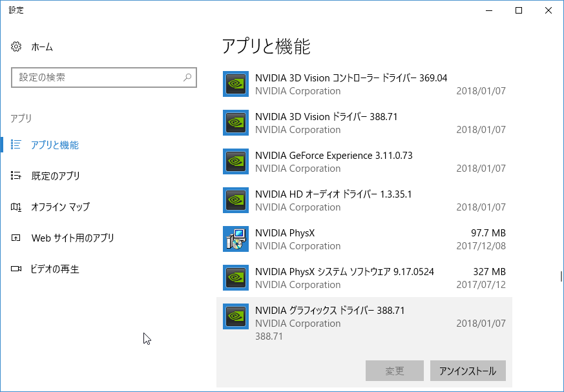Click the vertical scrollbar thumb
Image resolution: width=564 pixels, height=392 pixels.
(561, 276)
